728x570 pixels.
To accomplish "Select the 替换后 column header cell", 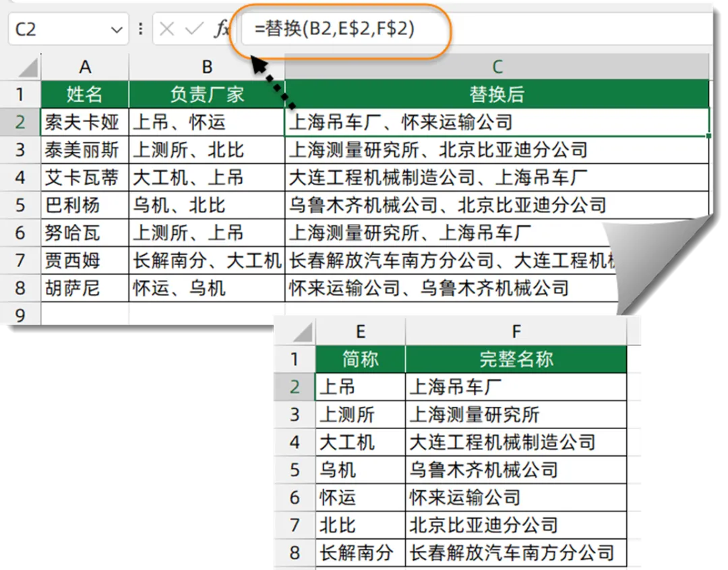I will point(497,94).
